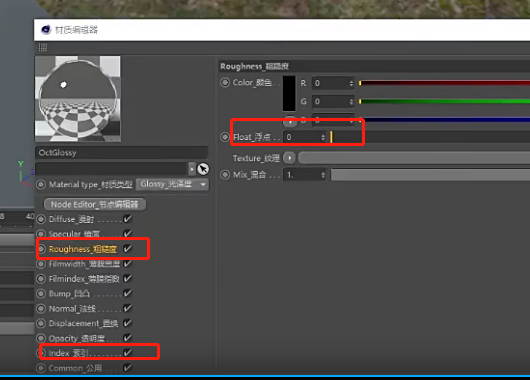Click the black Color swatch
The width and height of the screenshot is (530, 380).
[289, 94]
